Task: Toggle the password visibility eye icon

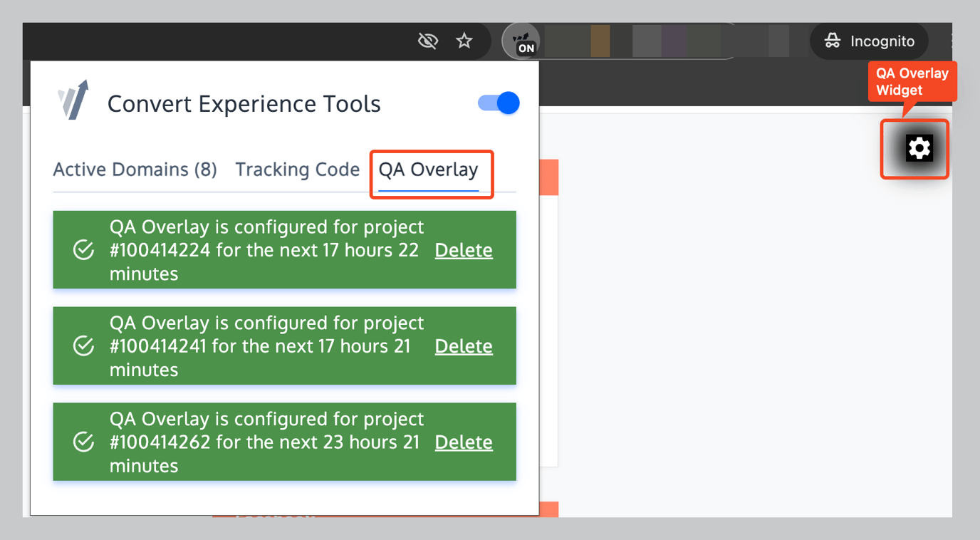Action: click(x=427, y=41)
